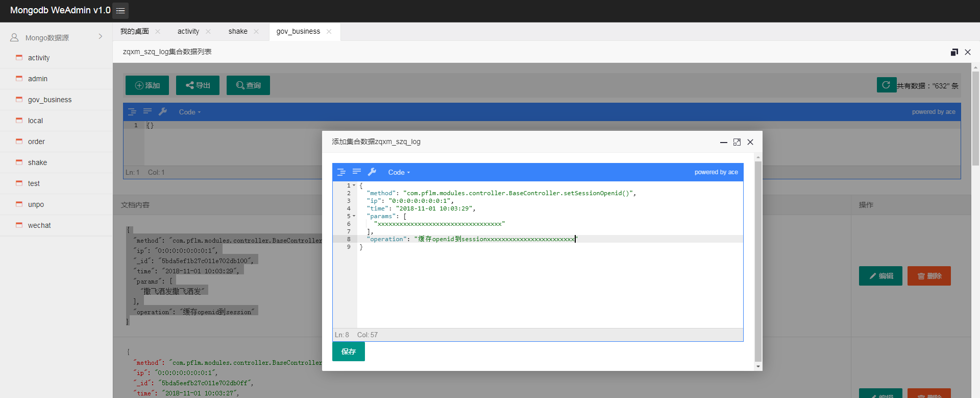Switch to the 我的桌面 tab
Screen dimensions: 980x398
[x=135, y=31]
